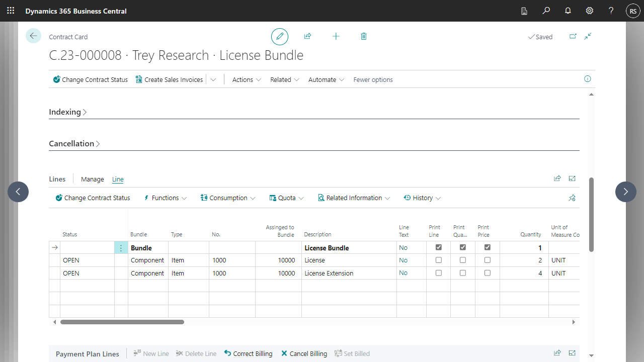
Task: Click the search magnifier icon
Action: 546,11
